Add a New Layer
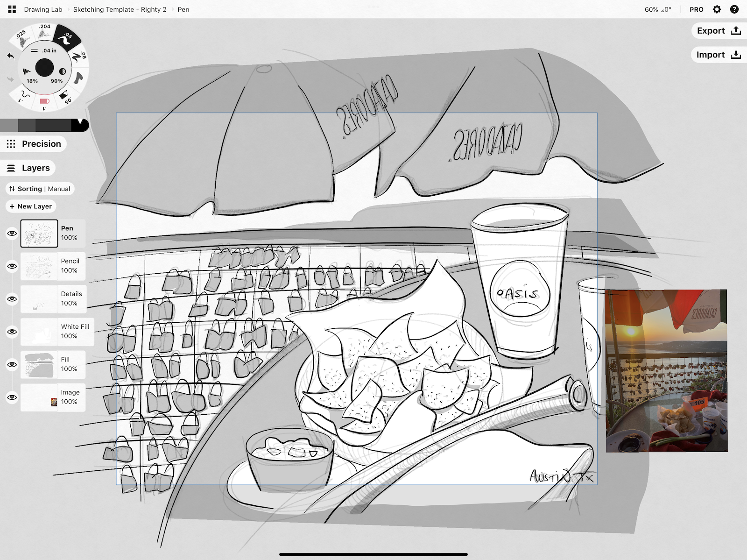 31,206
